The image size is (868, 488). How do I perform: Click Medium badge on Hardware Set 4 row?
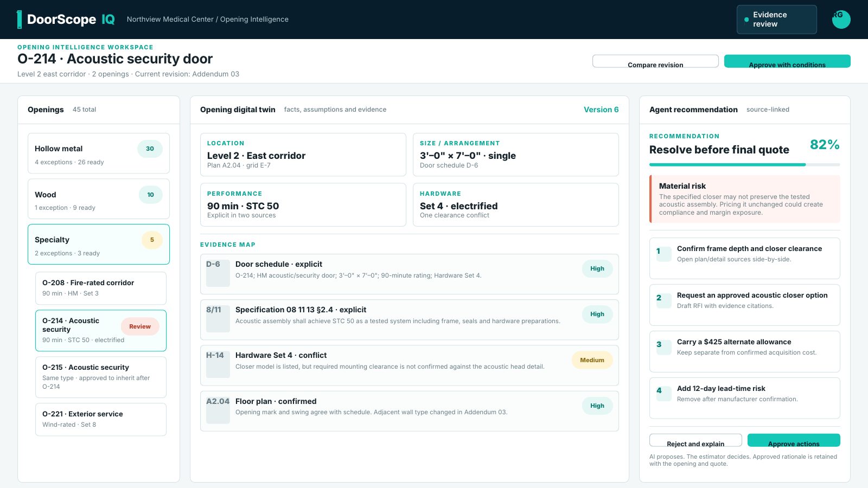[592, 360]
